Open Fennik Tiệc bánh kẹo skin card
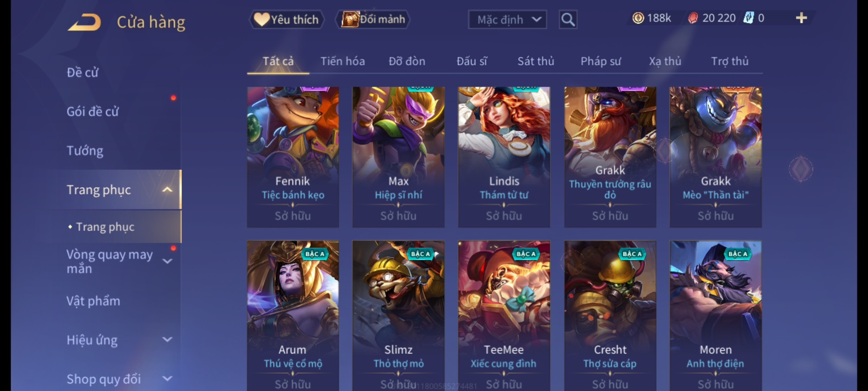Viewport: 868px width, 391px height. coord(293,157)
